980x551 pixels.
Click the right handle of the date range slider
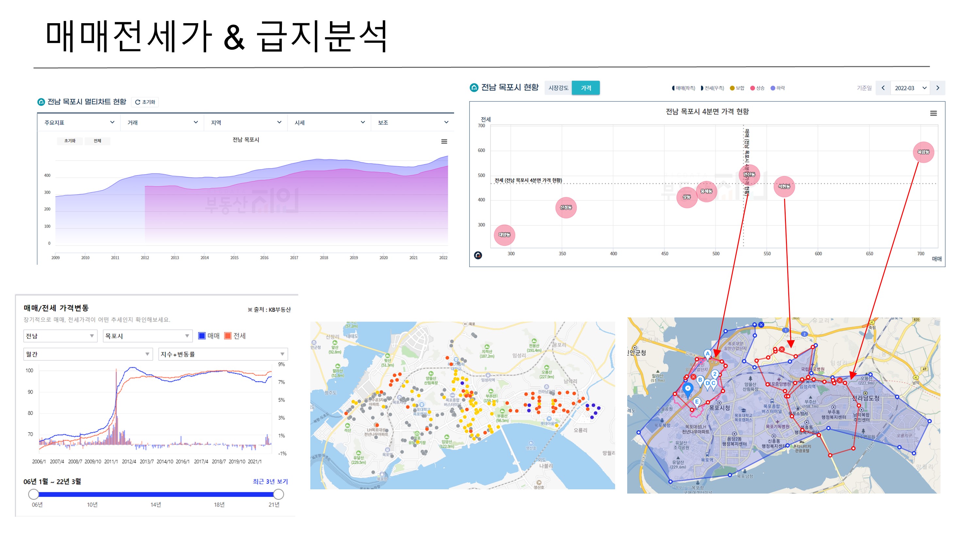click(x=278, y=494)
